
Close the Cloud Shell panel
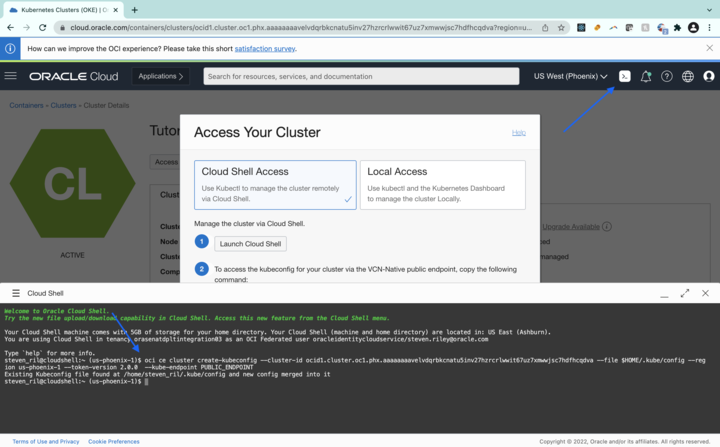click(705, 293)
